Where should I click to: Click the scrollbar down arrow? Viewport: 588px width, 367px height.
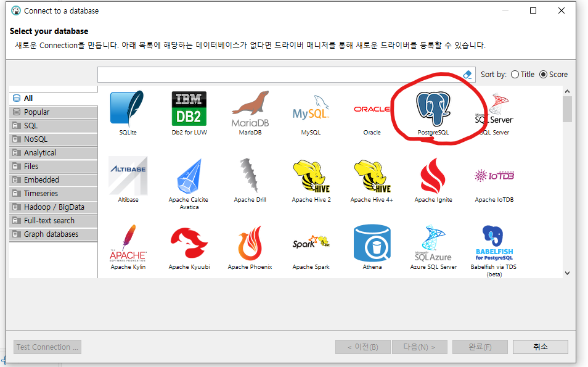567,273
